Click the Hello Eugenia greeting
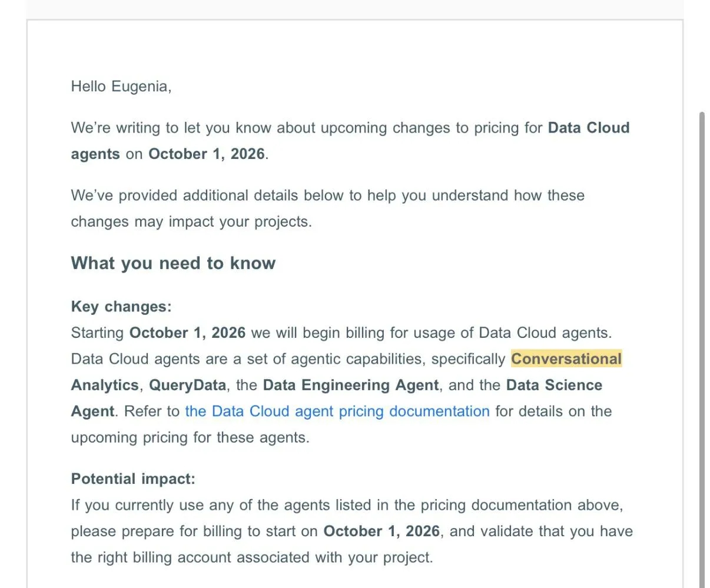 point(121,87)
